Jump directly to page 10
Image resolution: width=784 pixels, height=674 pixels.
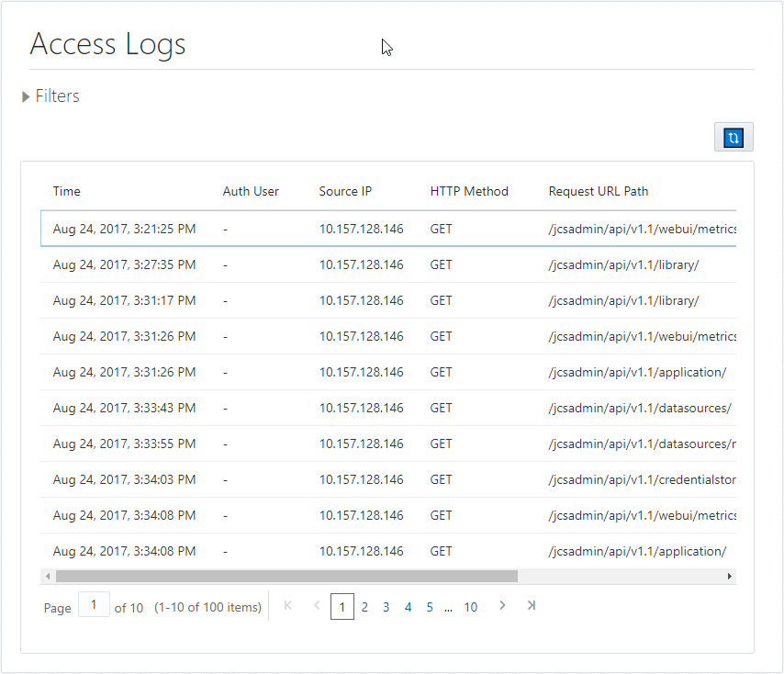point(471,607)
